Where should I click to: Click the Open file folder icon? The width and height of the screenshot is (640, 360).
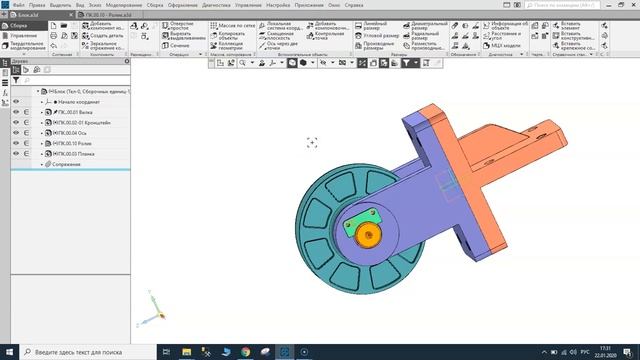click(64, 26)
